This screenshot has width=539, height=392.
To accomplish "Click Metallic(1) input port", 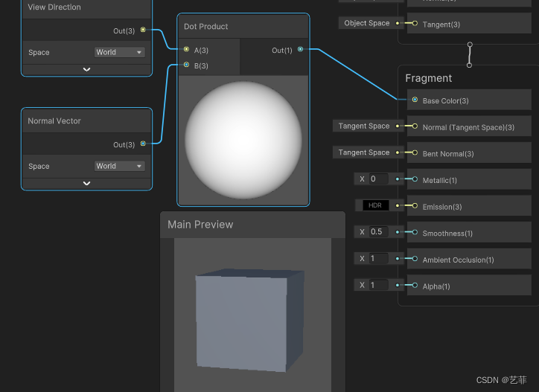I will pos(415,179).
